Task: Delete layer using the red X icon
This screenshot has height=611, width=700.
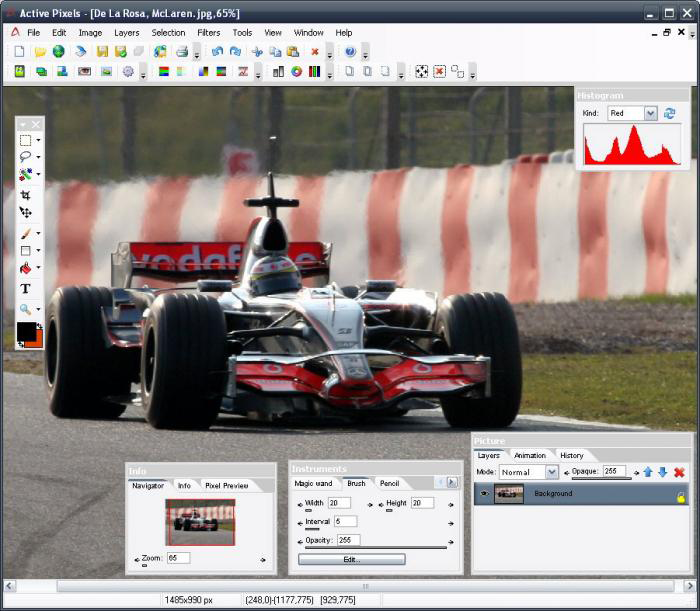Action: click(x=679, y=472)
